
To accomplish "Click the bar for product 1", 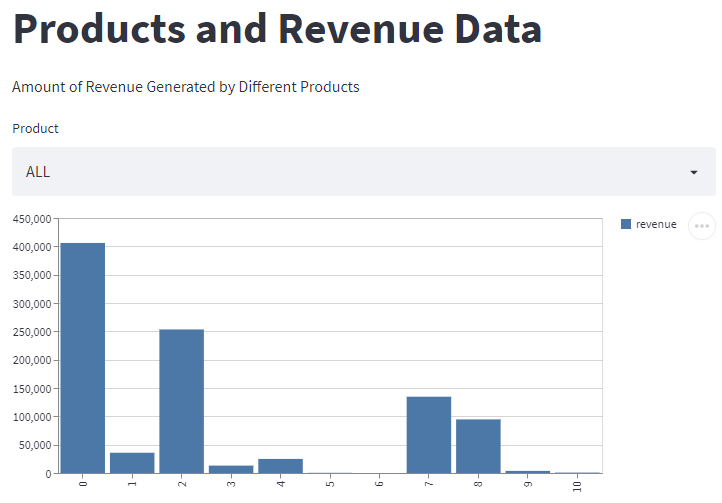I will (x=132, y=463).
